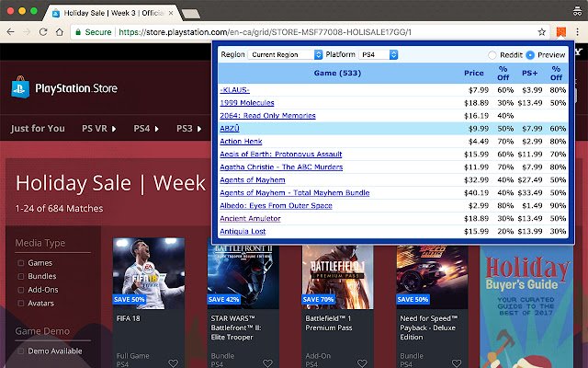Check the Demo Available checkbox

coord(20,351)
